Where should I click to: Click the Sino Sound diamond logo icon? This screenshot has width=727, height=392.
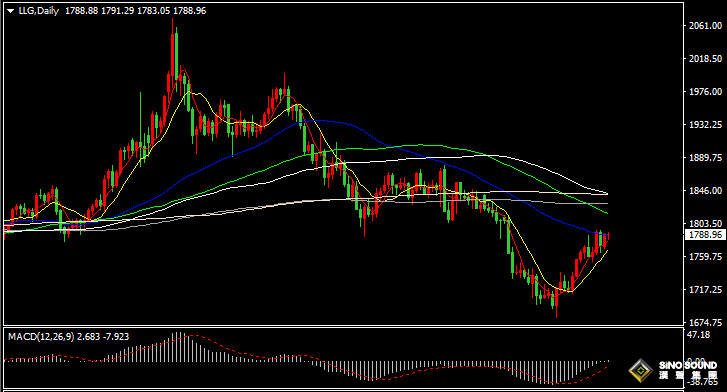[x=640, y=370]
